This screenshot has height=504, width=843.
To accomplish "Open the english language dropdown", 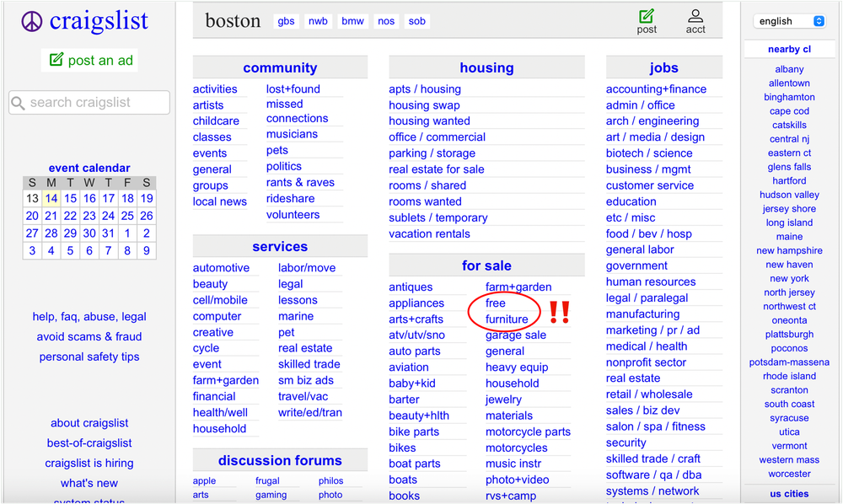I will (789, 21).
